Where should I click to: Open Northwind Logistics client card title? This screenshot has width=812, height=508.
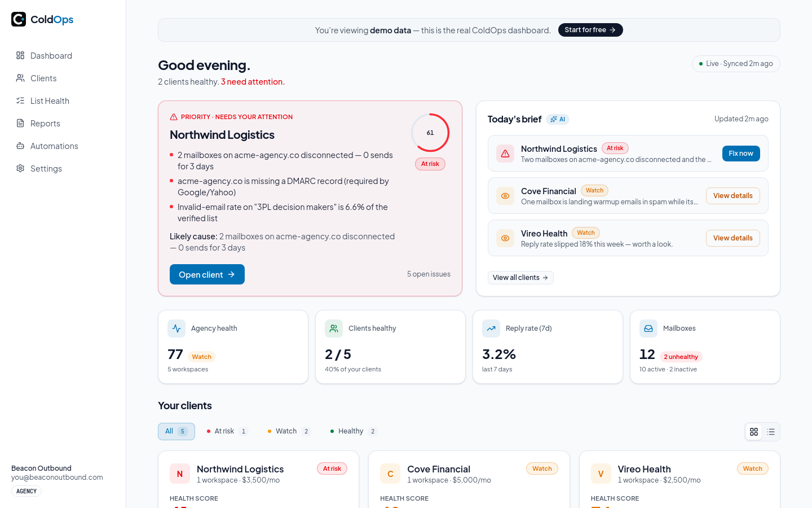click(x=240, y=469)
